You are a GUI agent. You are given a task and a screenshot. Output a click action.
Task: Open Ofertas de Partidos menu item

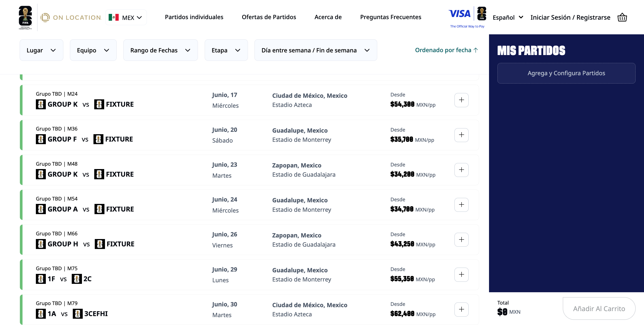(x=269, y=17)
